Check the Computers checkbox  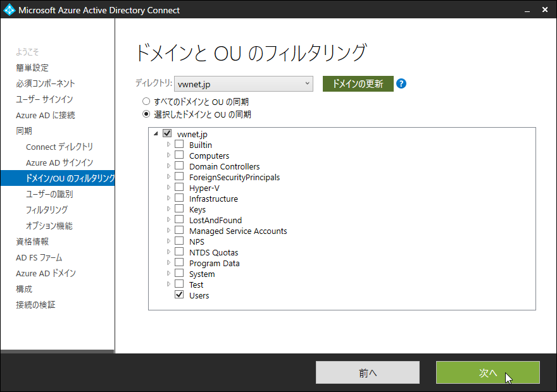(179, 155)
